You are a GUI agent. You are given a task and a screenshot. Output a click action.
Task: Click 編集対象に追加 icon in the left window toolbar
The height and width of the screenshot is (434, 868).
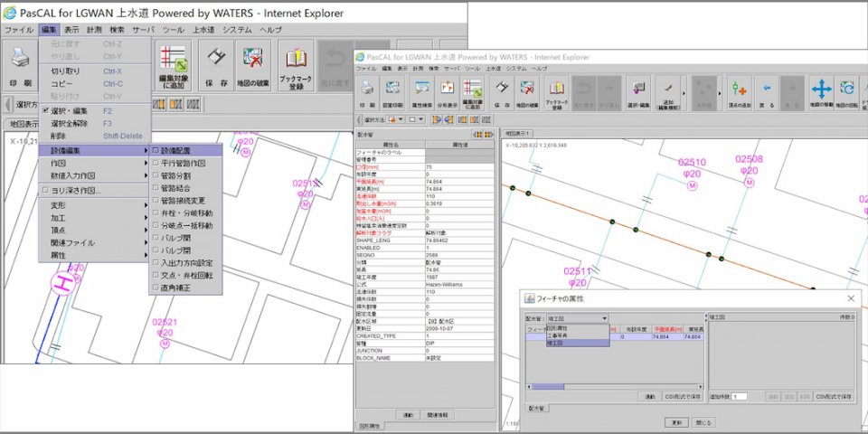(174, 65)
